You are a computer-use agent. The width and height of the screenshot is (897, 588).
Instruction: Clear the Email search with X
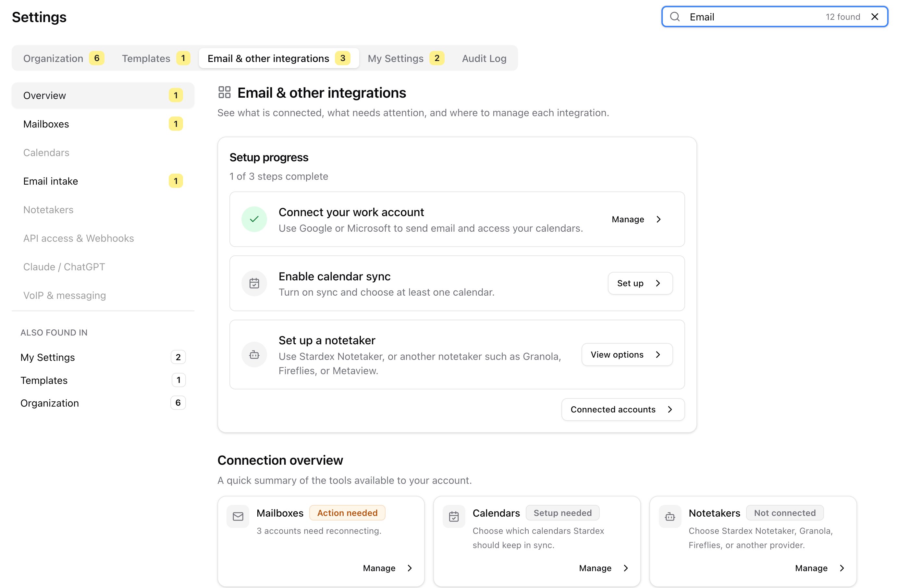pos(875,17)
